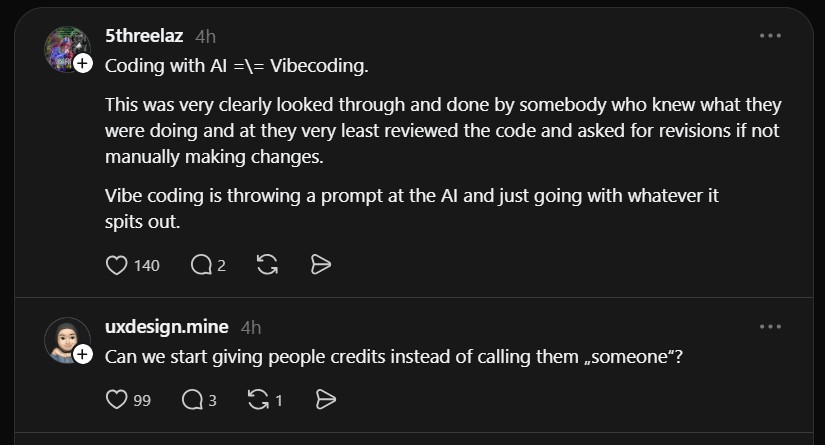Repost the uxdesign.mine reply

(257, 400)
